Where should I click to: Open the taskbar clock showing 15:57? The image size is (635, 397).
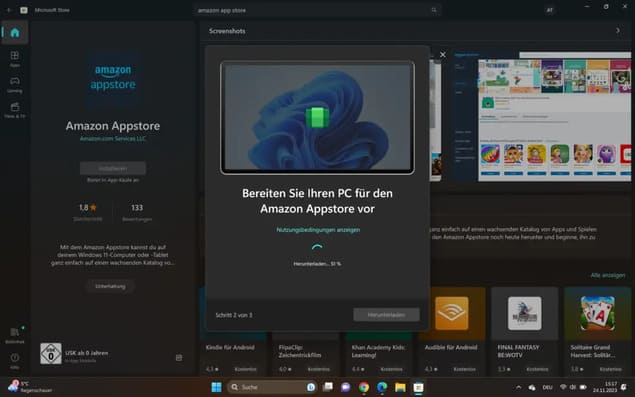605,387
